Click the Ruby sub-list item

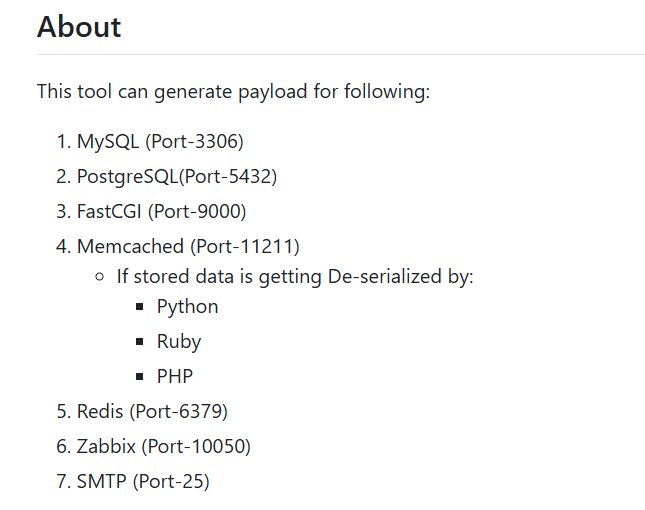tap(179, 342)
